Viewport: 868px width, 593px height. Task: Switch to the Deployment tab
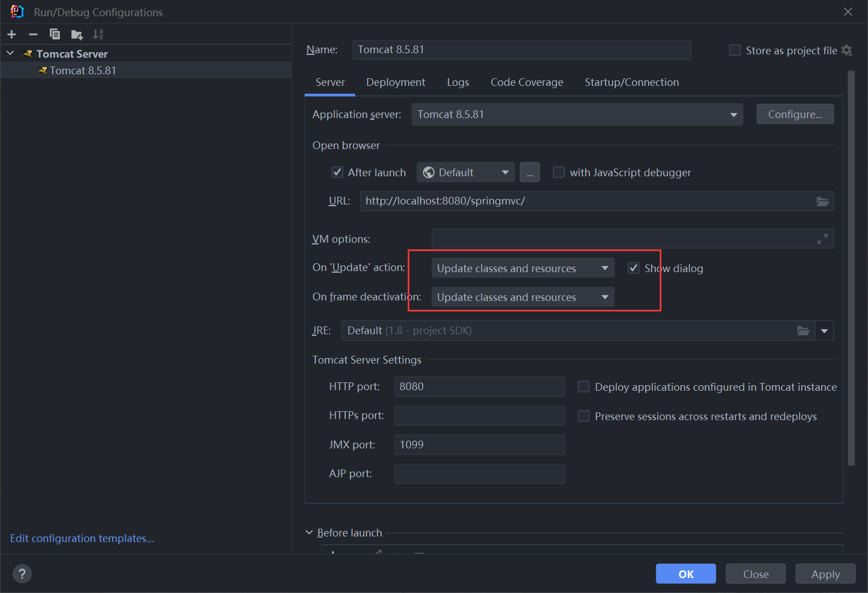pyautogui.click(x=396, y=83)
